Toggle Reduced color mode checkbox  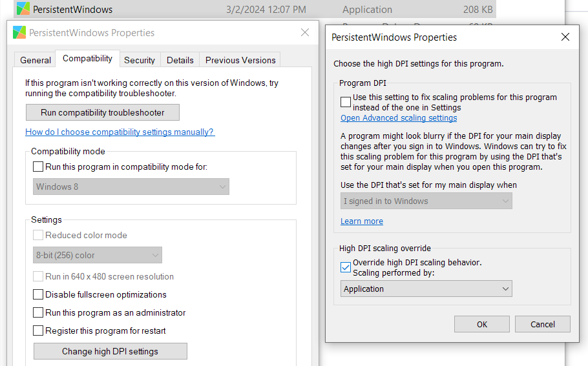[x=38, y=235]
